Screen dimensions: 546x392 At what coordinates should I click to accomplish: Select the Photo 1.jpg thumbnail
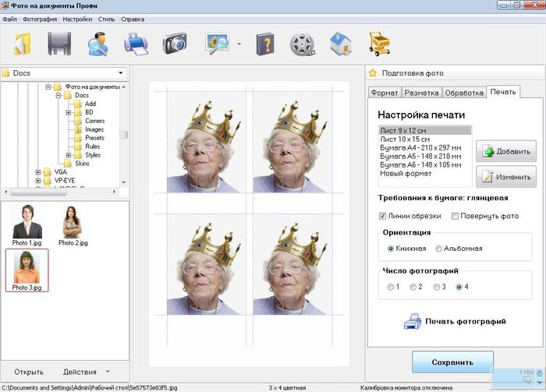[27, 225]
